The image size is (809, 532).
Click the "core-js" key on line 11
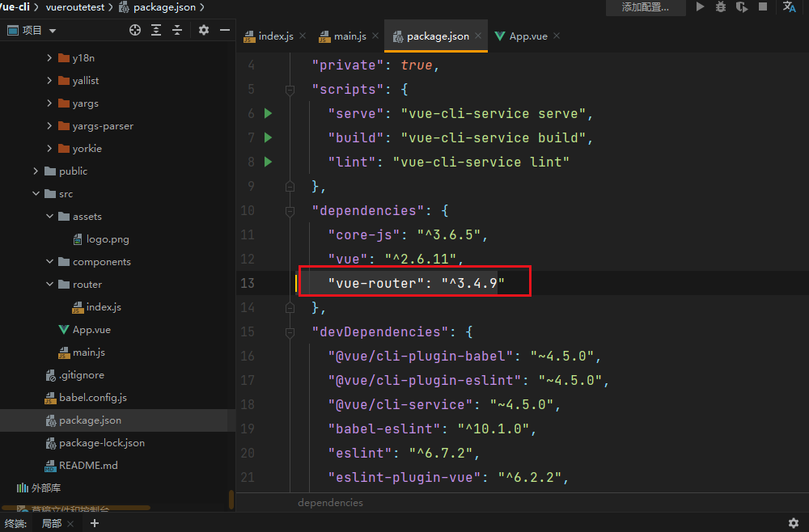[x=364, y=234]
